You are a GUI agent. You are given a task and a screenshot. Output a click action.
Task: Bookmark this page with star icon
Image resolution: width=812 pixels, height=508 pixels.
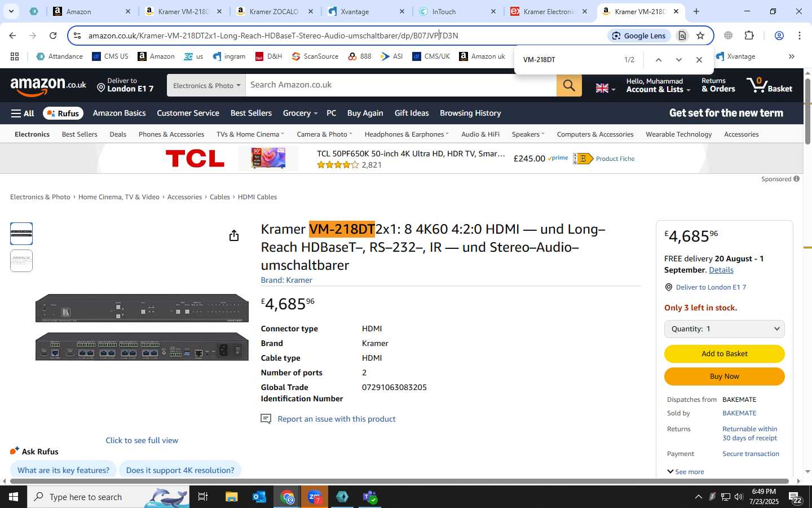coord(700,36)
